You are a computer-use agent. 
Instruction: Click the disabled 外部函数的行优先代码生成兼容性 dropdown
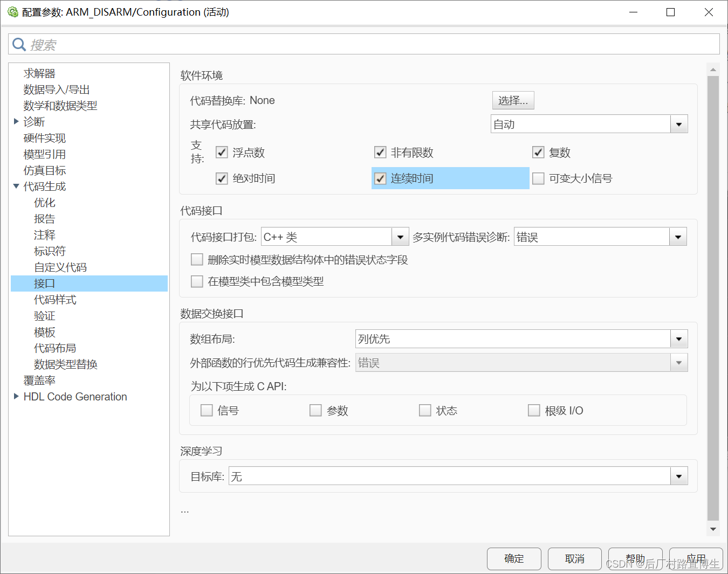click(521, 363)
